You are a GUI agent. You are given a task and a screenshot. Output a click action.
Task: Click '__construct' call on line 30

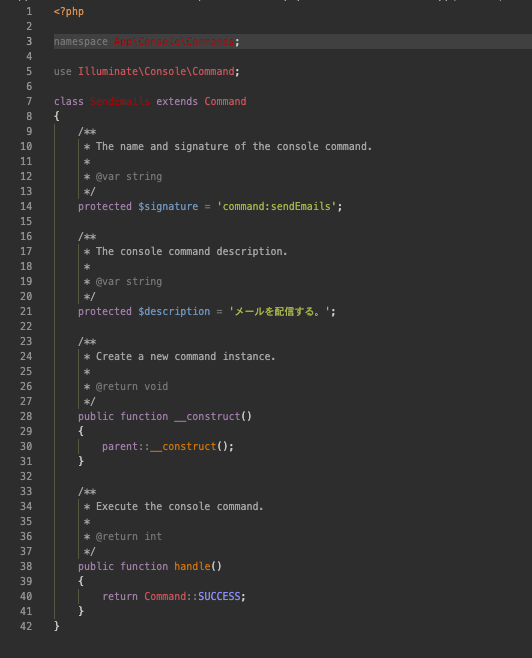(x=183, y=446)
